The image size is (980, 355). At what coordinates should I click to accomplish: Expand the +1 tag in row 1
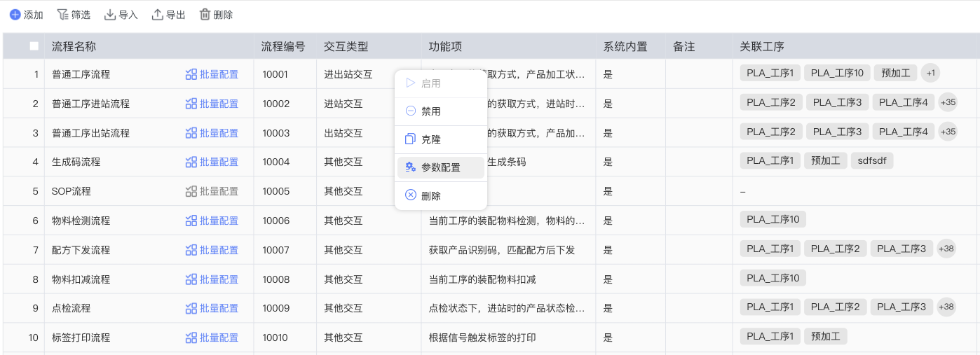(930, 74)
